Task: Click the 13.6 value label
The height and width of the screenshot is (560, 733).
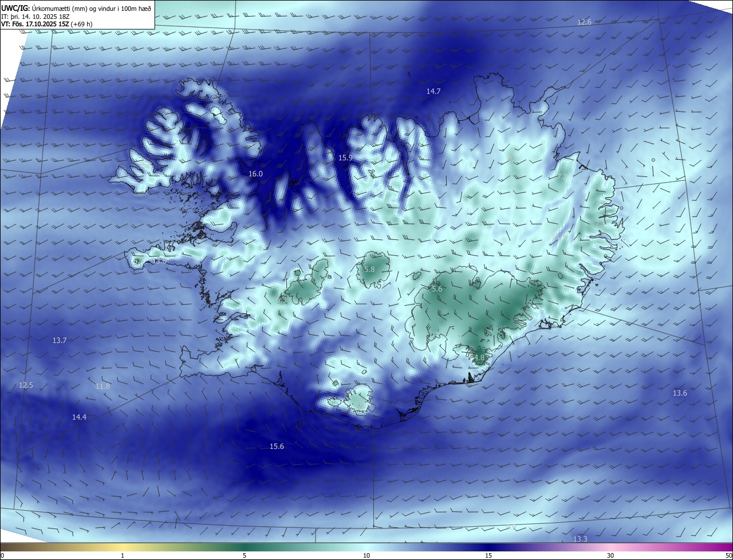Action: [x=680, y=393]
